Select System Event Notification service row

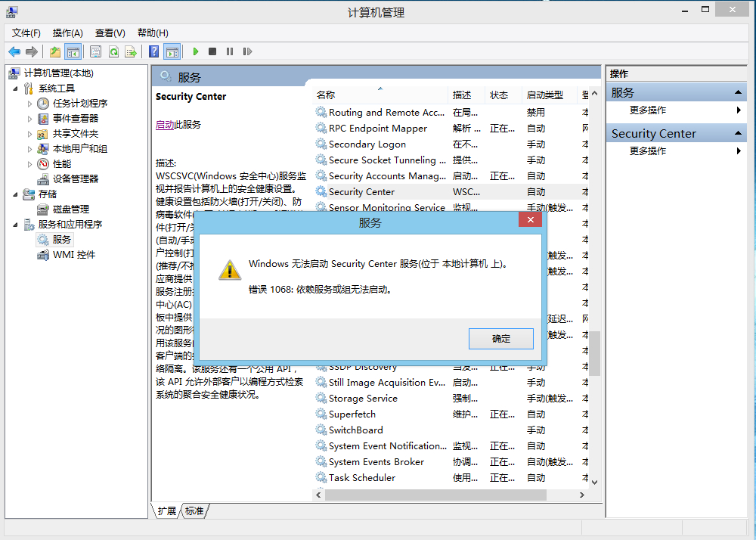[451, 446]
